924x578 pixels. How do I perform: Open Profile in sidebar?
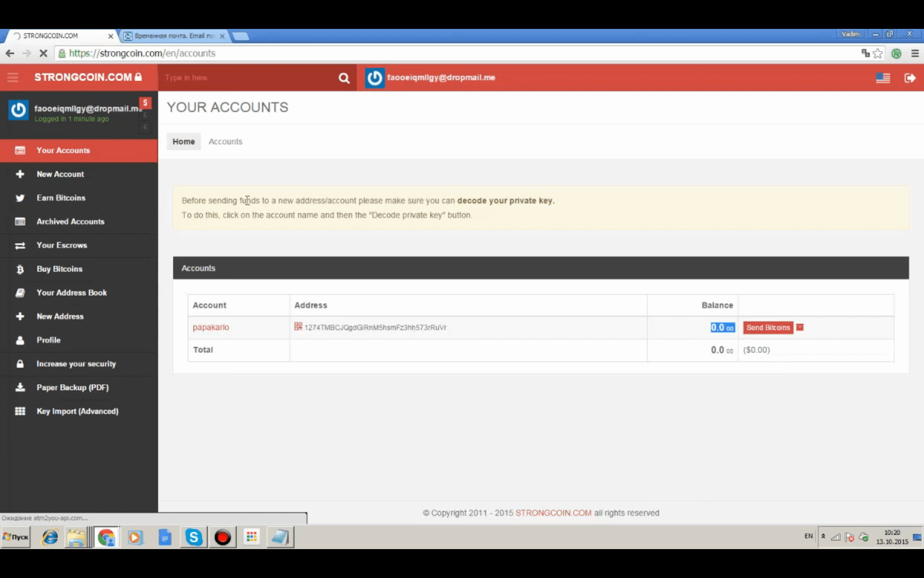coord(79,340)
